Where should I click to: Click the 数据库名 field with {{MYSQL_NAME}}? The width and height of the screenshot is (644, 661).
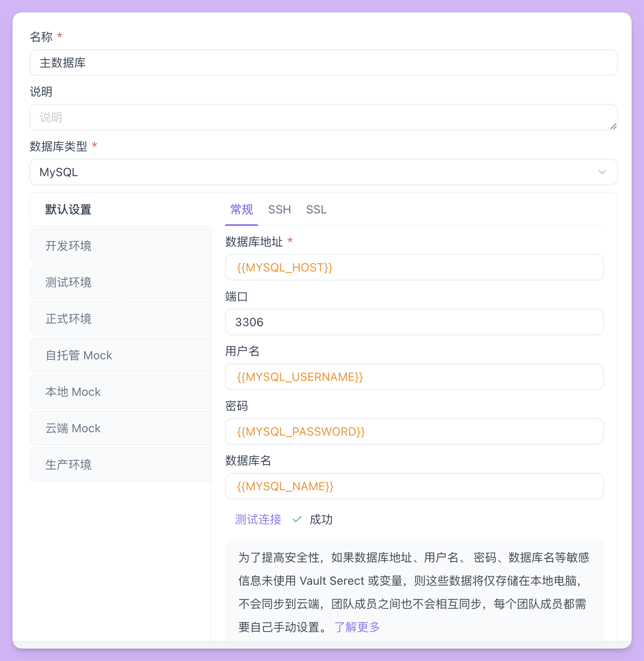click(414, 486)
